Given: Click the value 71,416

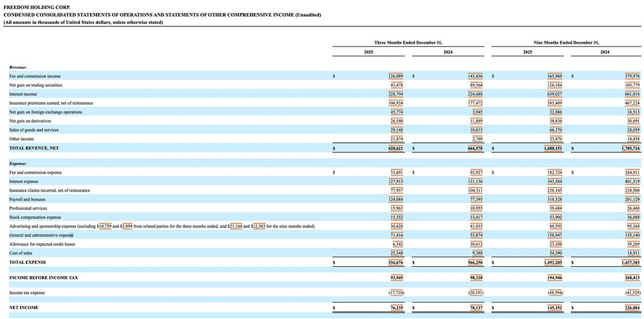Looking at the screenshot, I should pos(395,236).
